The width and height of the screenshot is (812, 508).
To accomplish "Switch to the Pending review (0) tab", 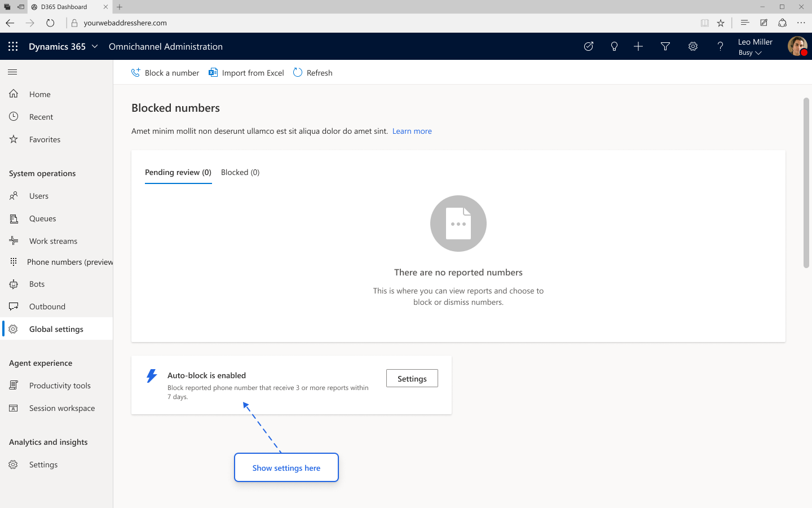I will click(178, 172).
